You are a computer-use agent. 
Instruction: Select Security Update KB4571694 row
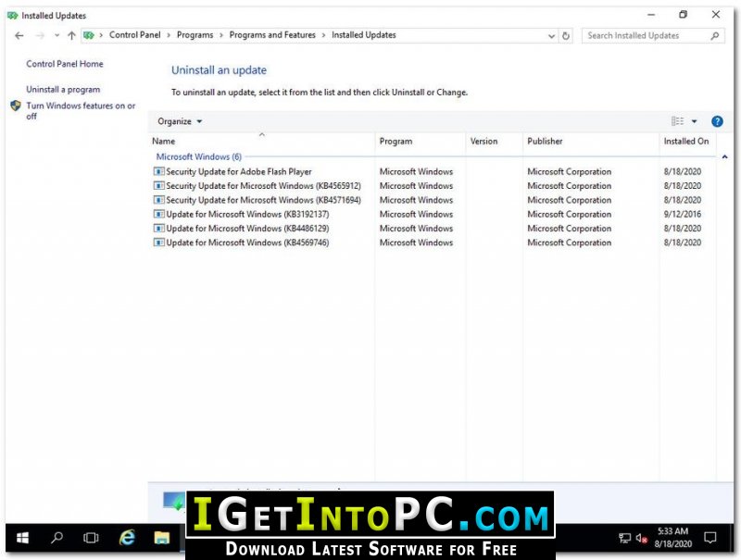433,200
